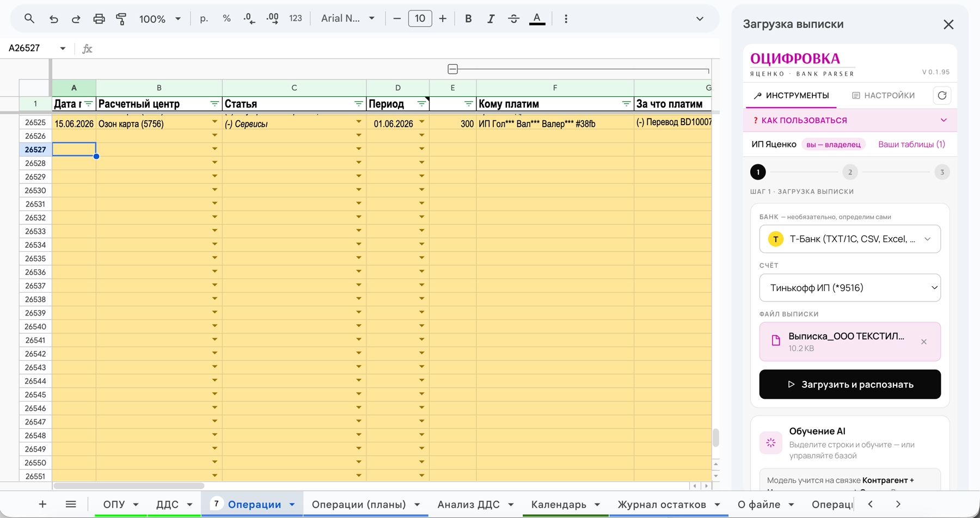Open the zoom 100% dropdown
The height and width of the screenshot is (518, 980).
(160, 18)
